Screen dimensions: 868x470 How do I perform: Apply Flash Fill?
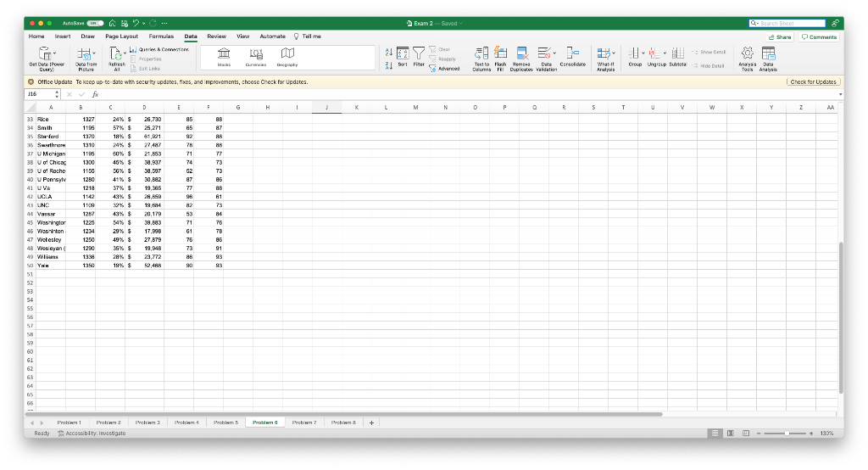(500, 59)
